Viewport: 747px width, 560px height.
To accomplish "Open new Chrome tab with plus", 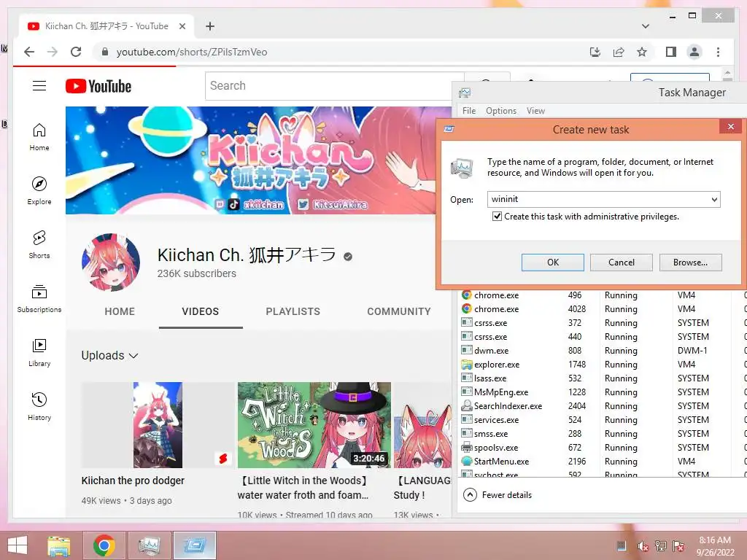I will [x=210, y=26].
